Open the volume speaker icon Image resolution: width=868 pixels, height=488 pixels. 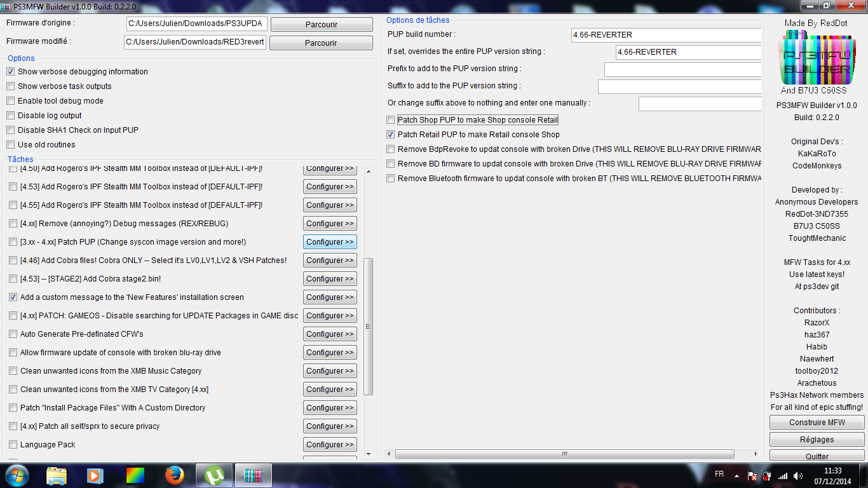797,475
